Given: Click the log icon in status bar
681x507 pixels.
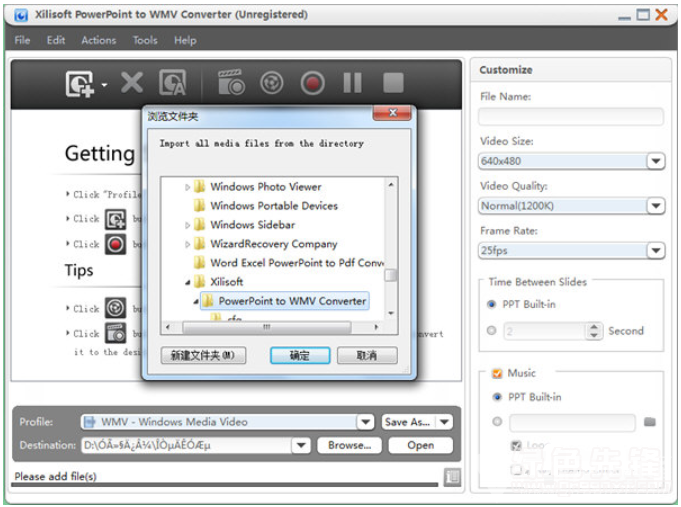Looking at the screenshot, I should [x=452, y=477].
